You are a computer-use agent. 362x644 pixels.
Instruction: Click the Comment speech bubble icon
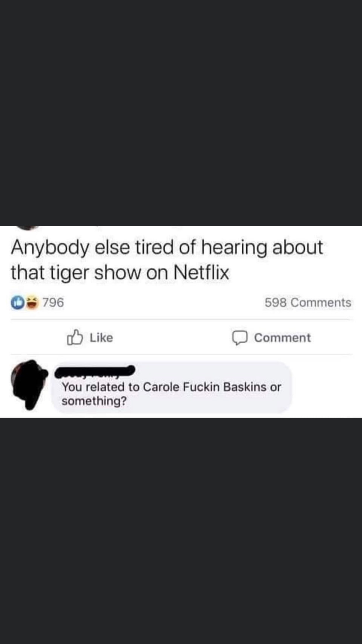click(240, 338)
